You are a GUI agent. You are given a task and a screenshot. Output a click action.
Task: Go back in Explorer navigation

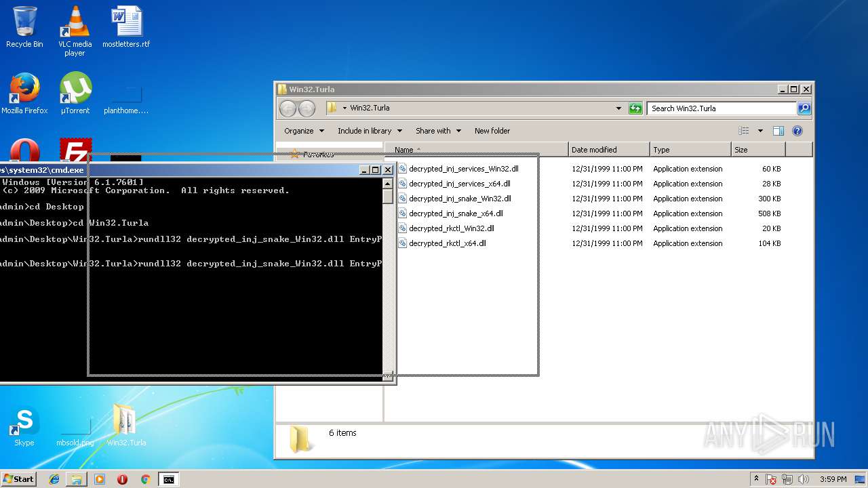pyautogui.click(x=288, y=108)
